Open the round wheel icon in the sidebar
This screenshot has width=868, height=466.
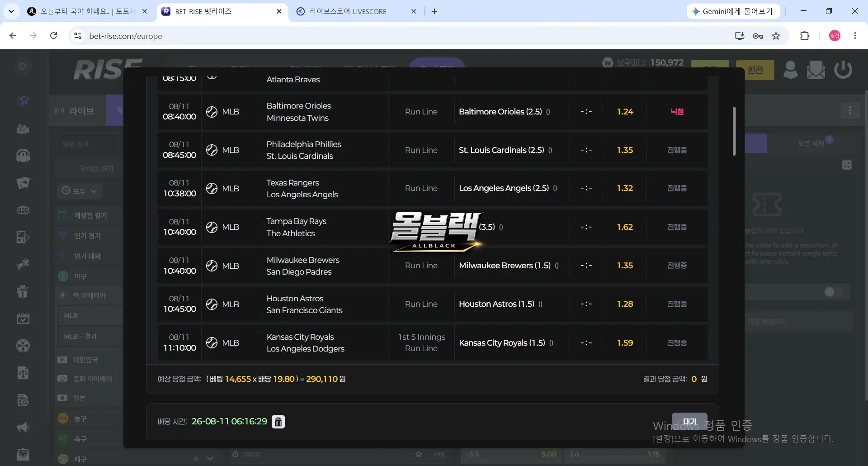click(23, 346)
